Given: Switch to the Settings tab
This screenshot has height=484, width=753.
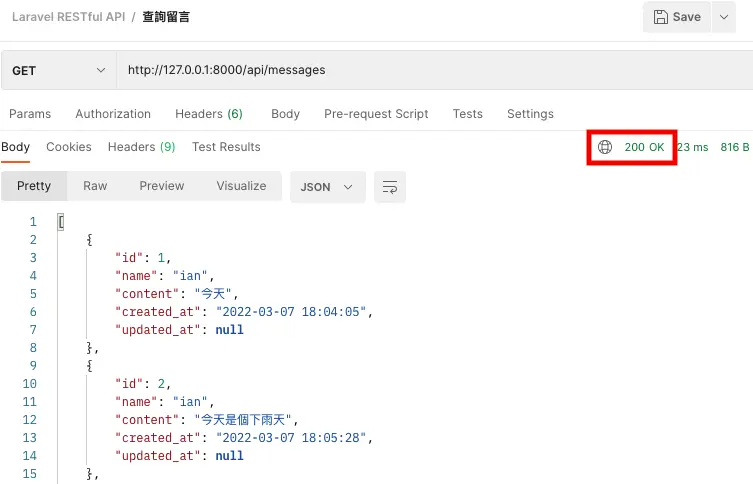Looking at the screenshot, I should (530, 114).
